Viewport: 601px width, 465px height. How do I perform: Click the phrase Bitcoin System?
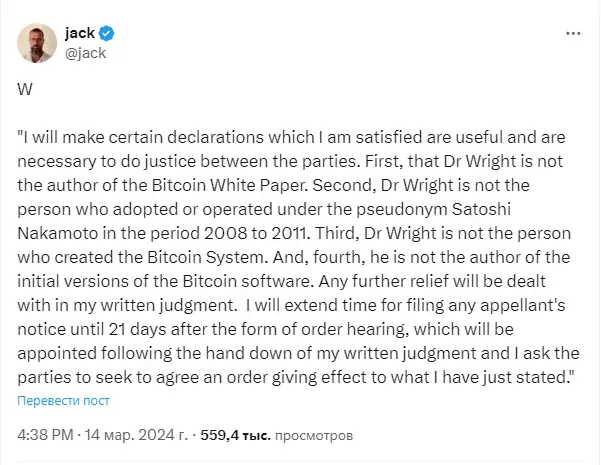tap(207, 257)
